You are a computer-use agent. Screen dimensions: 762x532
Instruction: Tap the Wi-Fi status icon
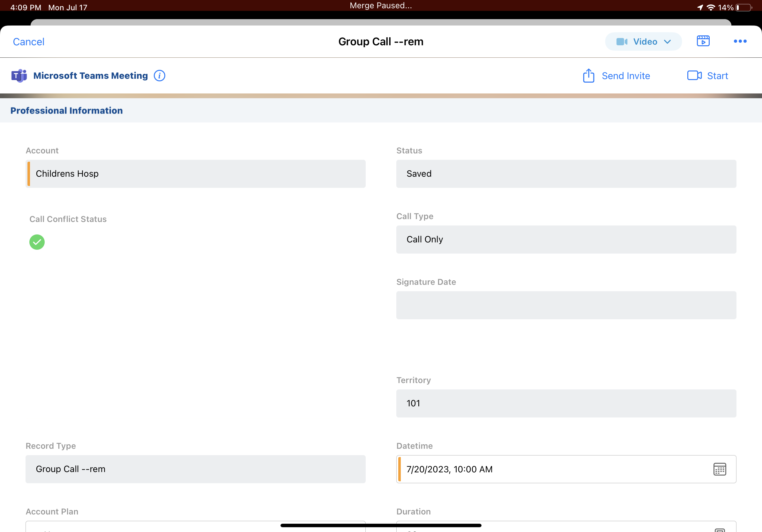[711, 7]
